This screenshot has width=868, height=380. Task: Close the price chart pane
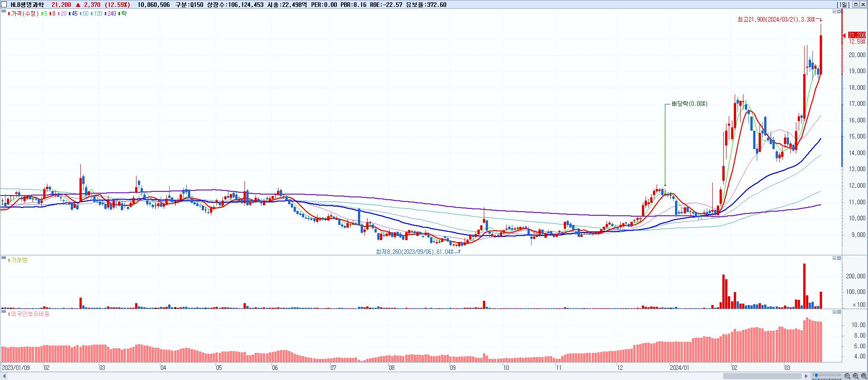point(839,12)
